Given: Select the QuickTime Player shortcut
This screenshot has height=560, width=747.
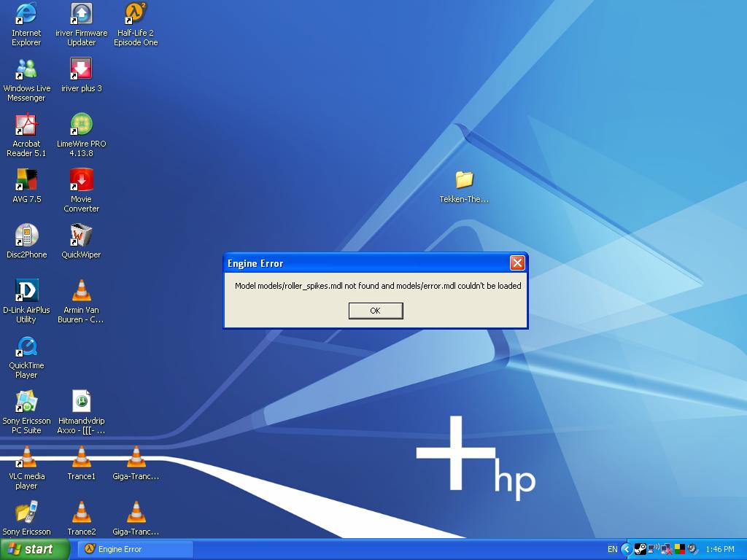Looking at the screenshot, I should 26,357.
